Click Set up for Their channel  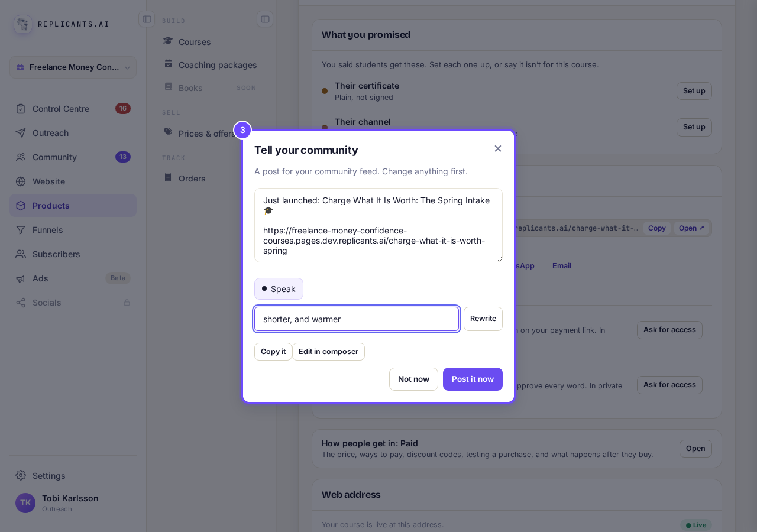[x=694, y=127]
